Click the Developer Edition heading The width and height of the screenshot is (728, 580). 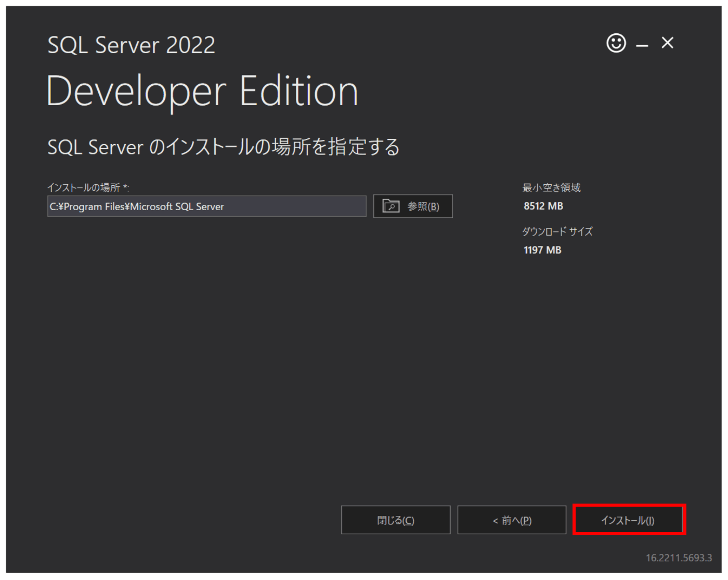coord(202,91)
